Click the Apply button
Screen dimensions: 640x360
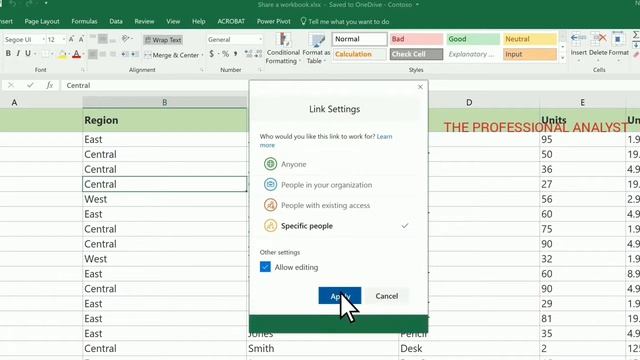pyautogui.click(x=340, y=296)
